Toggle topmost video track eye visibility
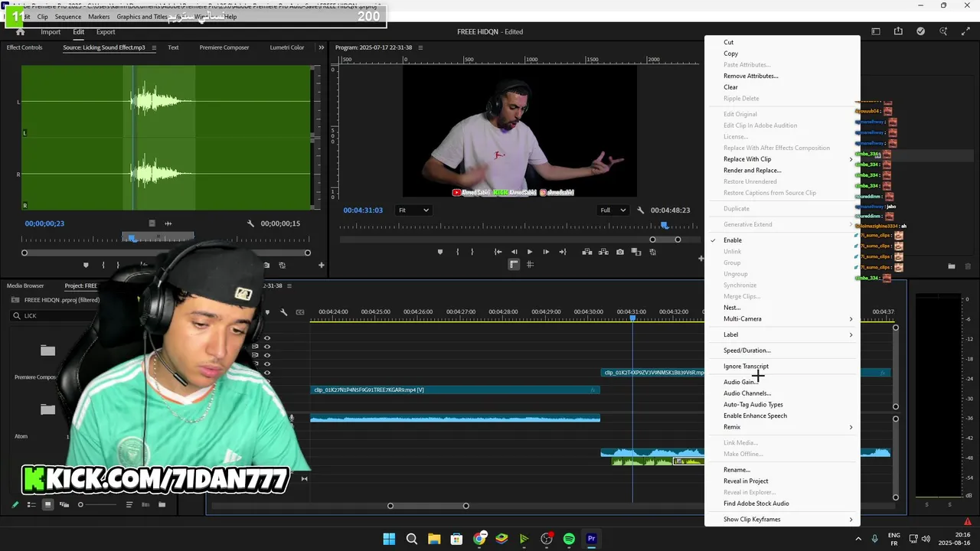 266,337
